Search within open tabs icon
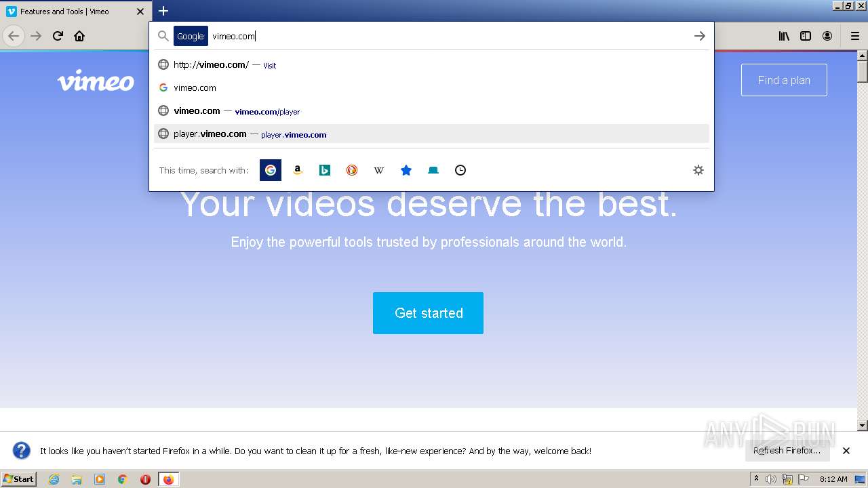 coord(433,170)
